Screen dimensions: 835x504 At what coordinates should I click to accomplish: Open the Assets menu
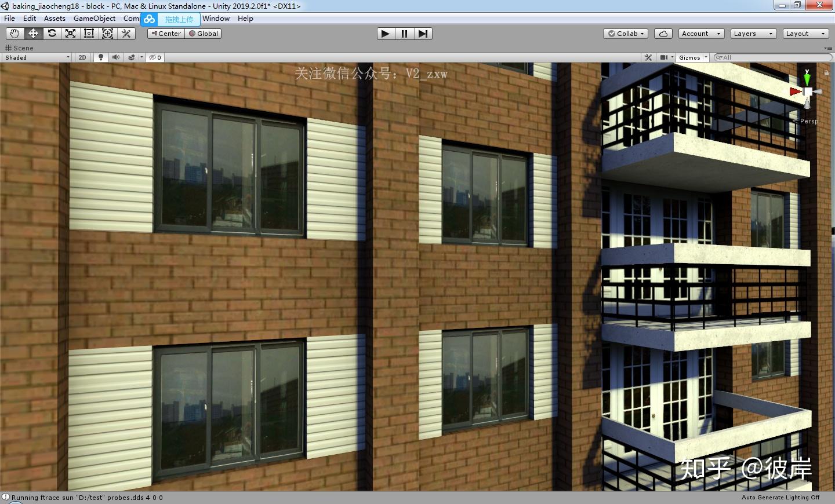pos(55,19)
